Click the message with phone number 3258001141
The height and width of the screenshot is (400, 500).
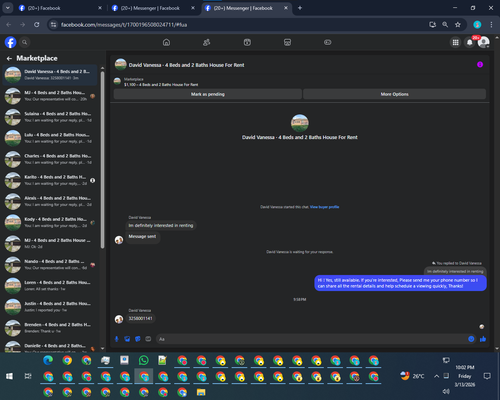click(x=140, y=318)
